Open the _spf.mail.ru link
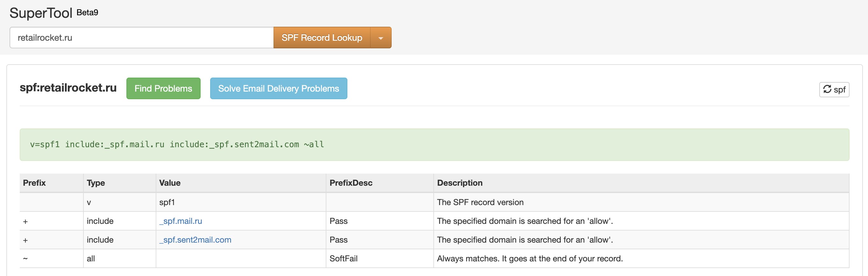868x276 pixels. (181, 221)
